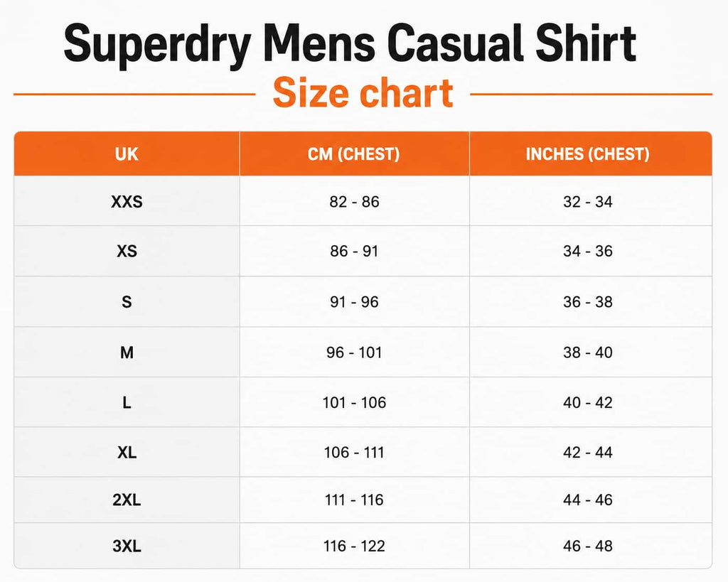Click the INCHES (CHEST) column header
728x582 pixels.
tap(587, 154)
